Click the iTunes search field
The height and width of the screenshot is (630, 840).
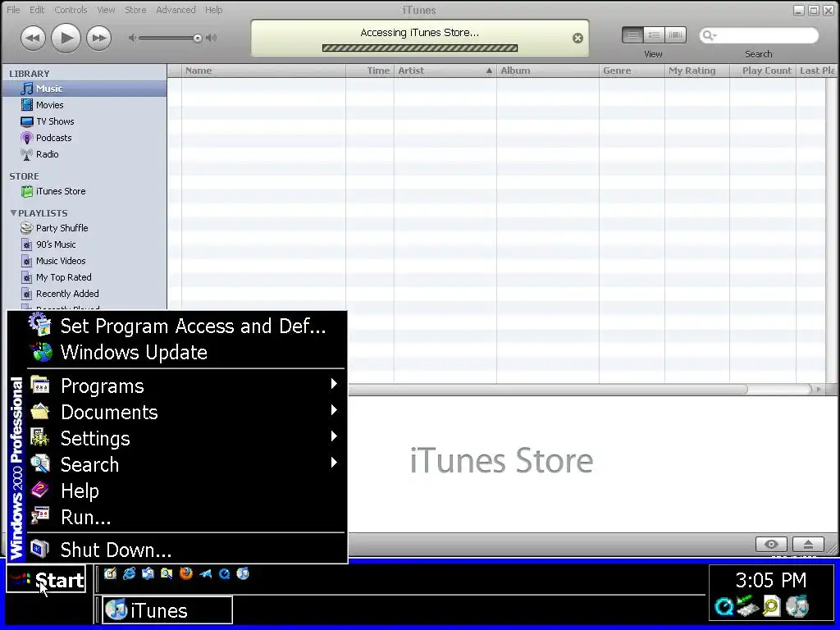click(x=759, y=35)
